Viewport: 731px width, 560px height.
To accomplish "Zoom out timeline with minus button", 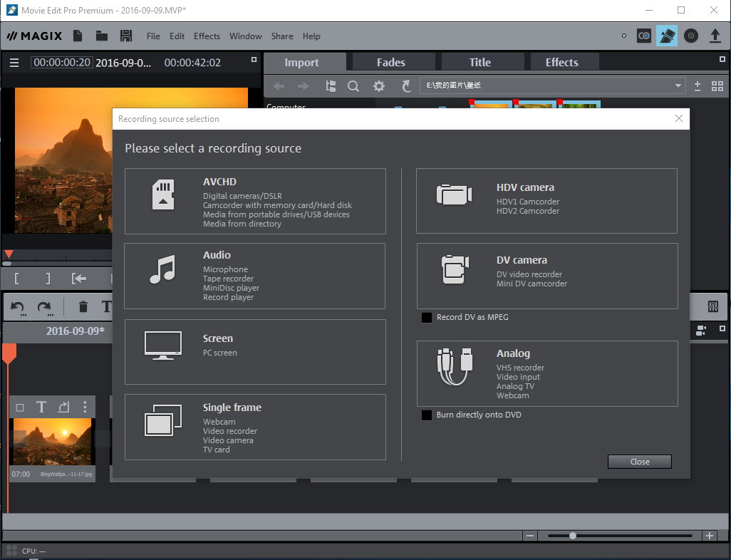I will tap(530, 536).
